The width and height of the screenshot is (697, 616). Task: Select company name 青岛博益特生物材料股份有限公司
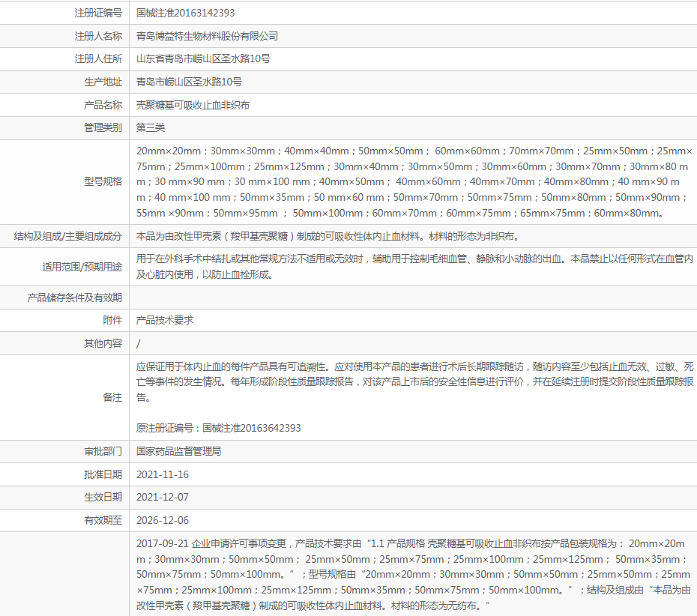pyautogui.click(x=207, y=36)
